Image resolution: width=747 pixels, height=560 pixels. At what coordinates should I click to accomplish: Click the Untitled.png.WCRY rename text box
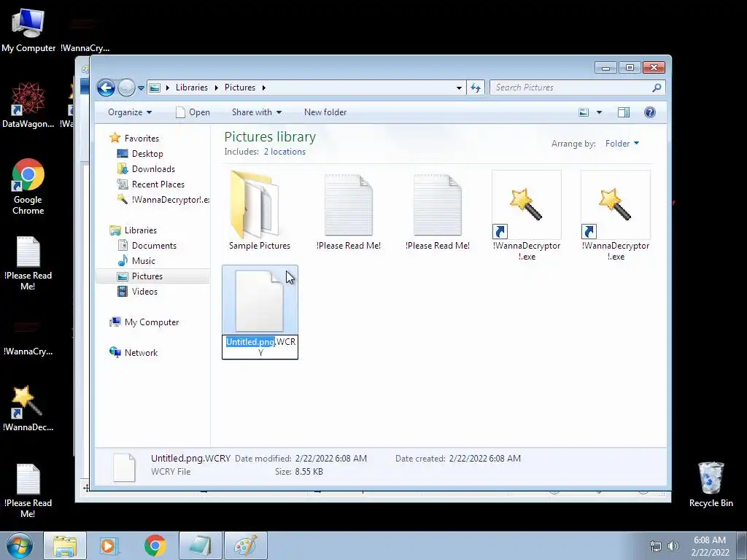pos(260,347)
